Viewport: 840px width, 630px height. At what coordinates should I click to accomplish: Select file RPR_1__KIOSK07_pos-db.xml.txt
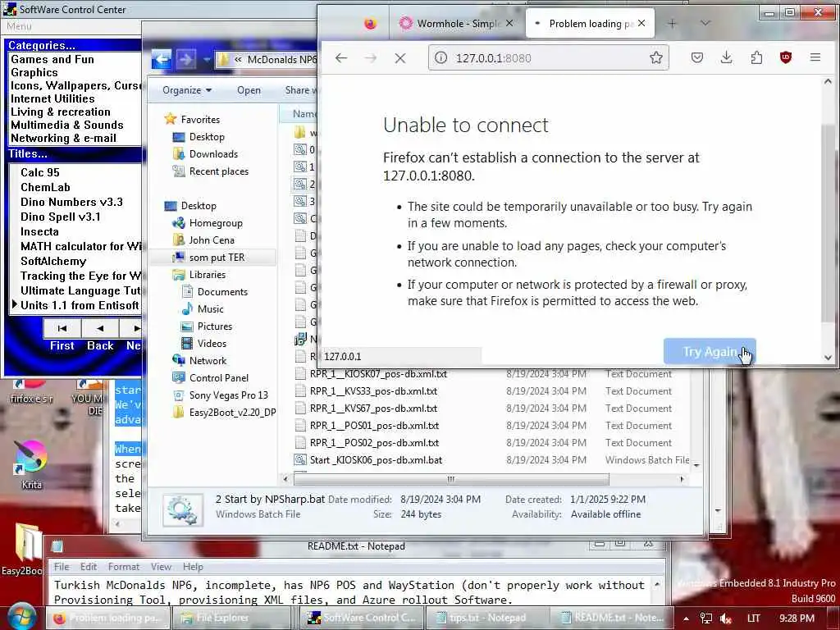click(x=378, y=373)
